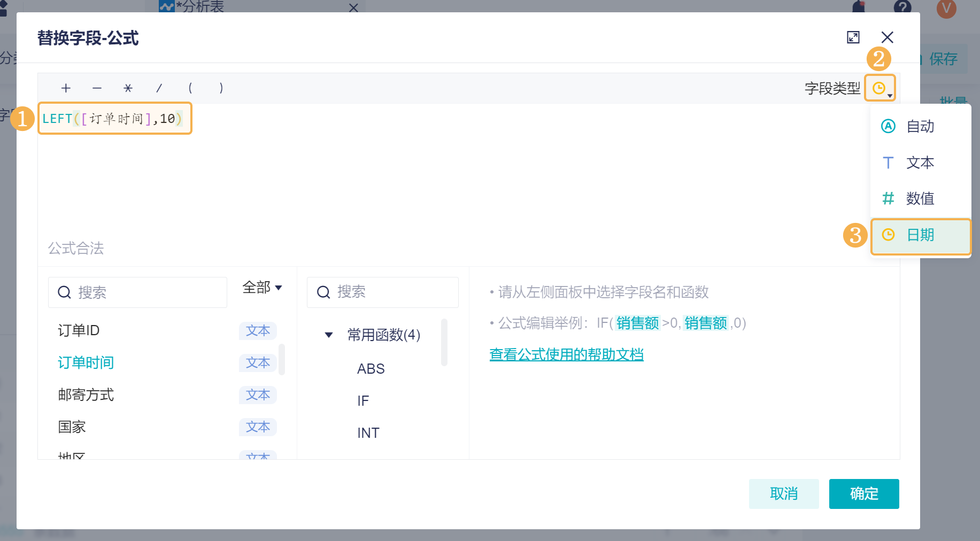Click the 取消 button
Viewport: 980px width, 541px height.
point(784,494)
